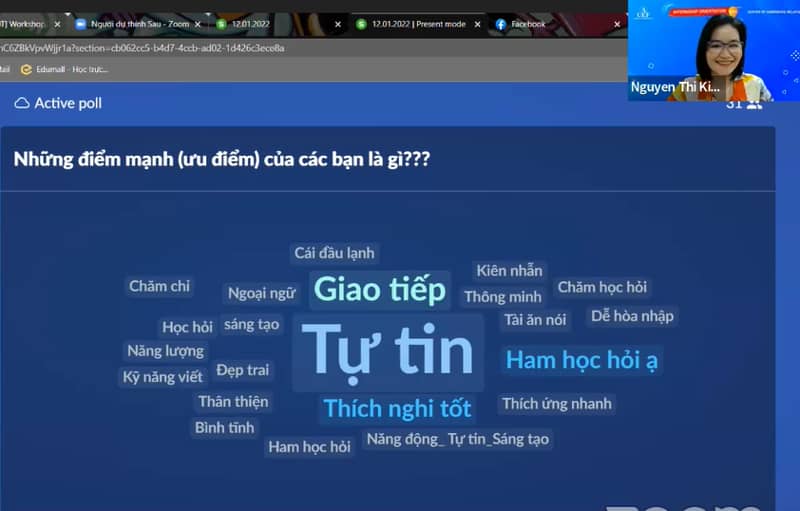
Task: Click the poll question heading text
Action: [222, 158]
